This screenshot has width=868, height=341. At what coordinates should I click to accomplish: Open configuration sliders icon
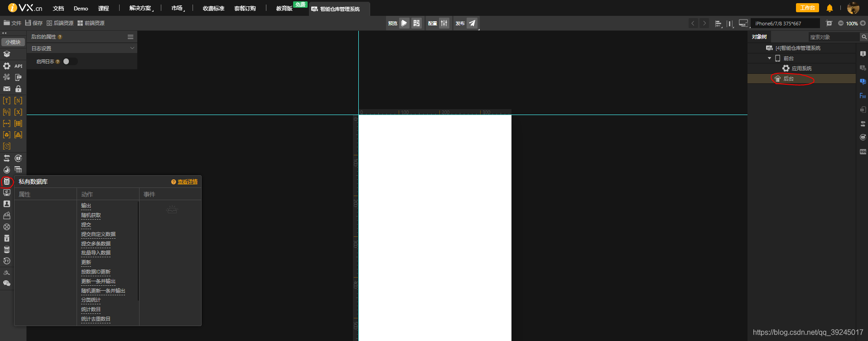coord(444,23)
